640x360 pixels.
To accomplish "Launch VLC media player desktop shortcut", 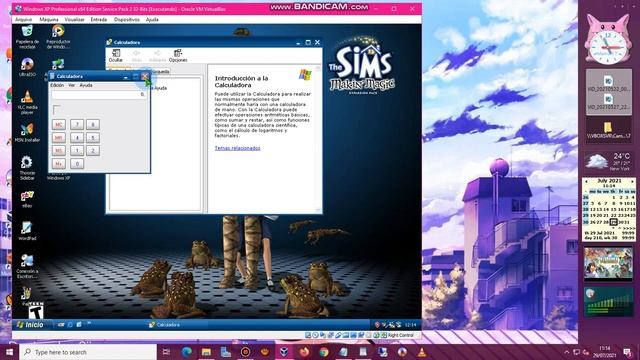I will [27, 102].
